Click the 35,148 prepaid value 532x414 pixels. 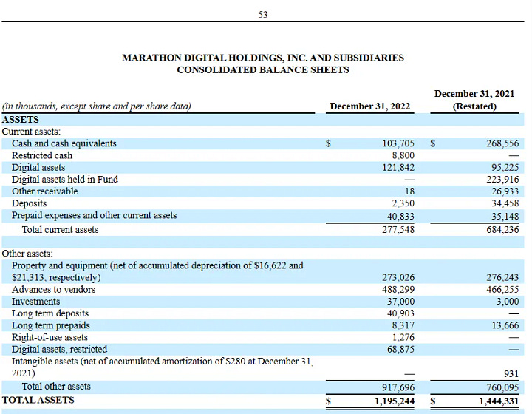[x=505, y=216]
